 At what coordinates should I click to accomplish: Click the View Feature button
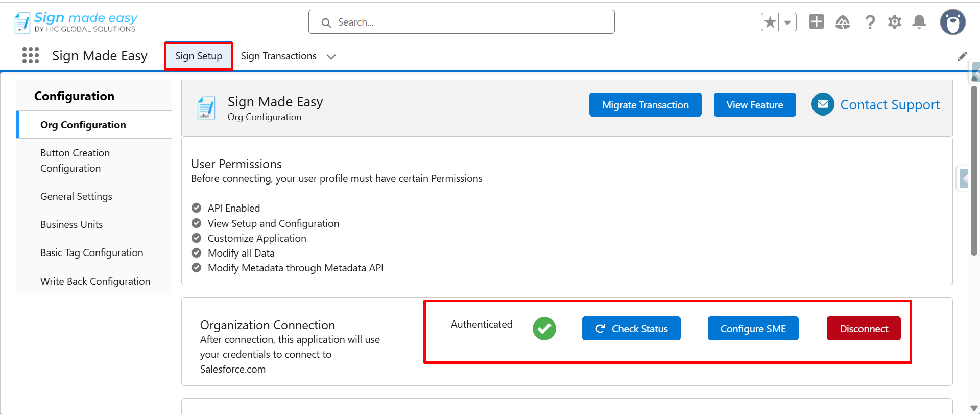pos(754,104)
